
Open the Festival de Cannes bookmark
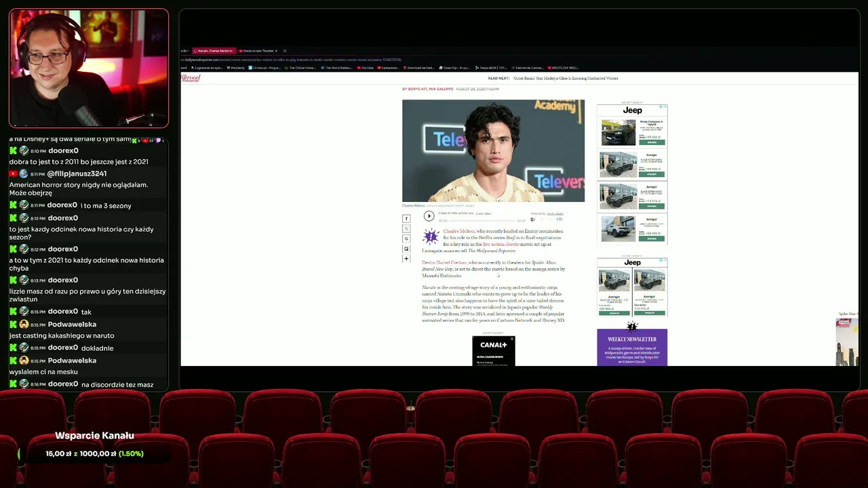click(x=527, y=68)
